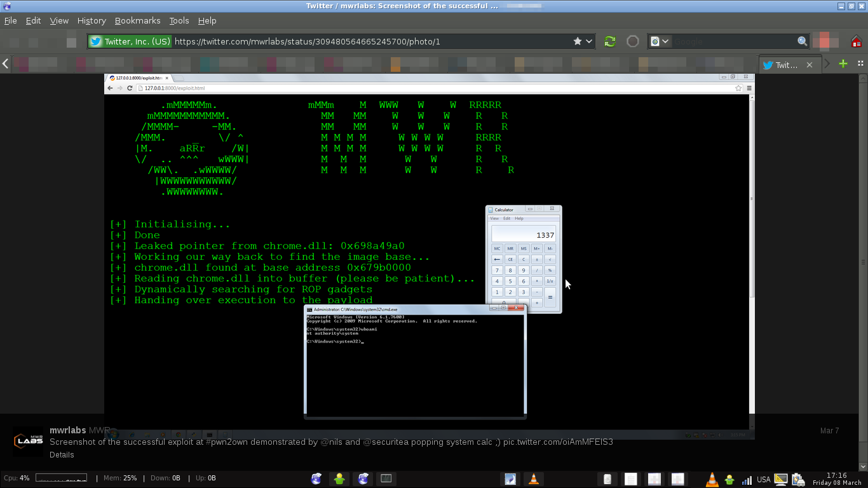Select the "Twit..." browser tab

785,64
